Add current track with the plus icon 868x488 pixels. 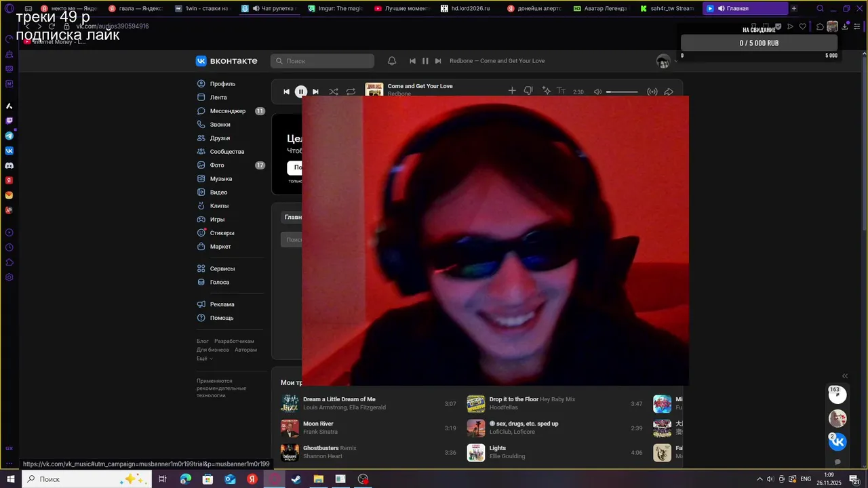(512, 91)
